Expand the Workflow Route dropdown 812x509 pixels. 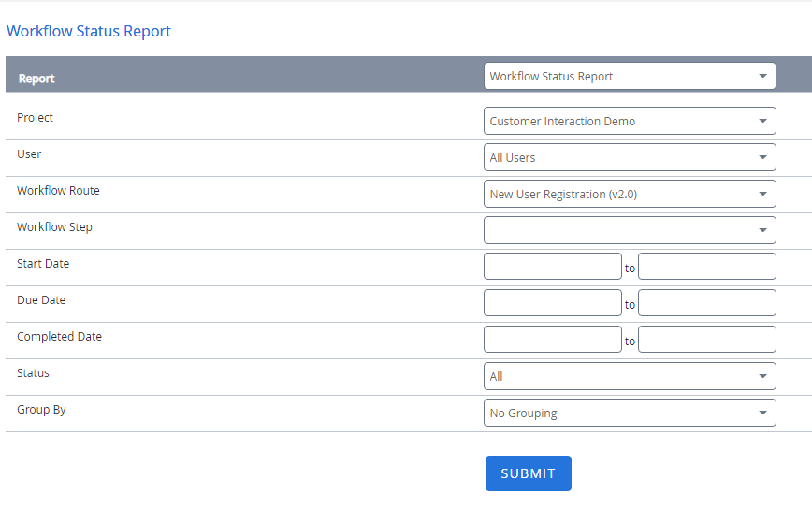tap(630, 195)
